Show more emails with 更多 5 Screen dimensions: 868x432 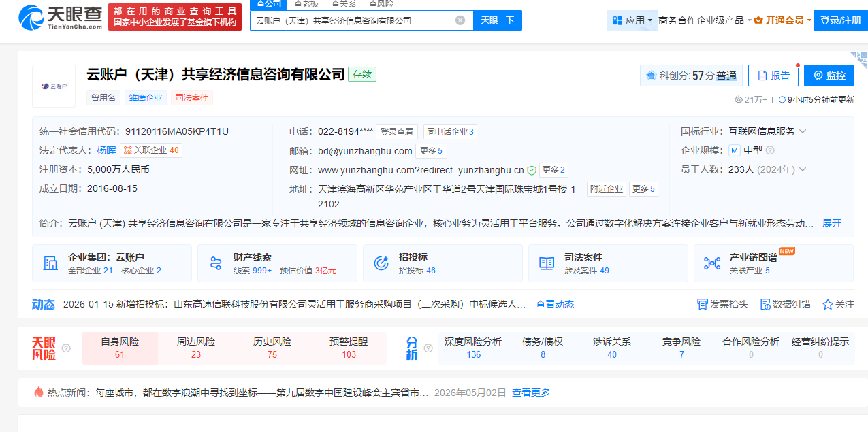(x=431, y=151)
